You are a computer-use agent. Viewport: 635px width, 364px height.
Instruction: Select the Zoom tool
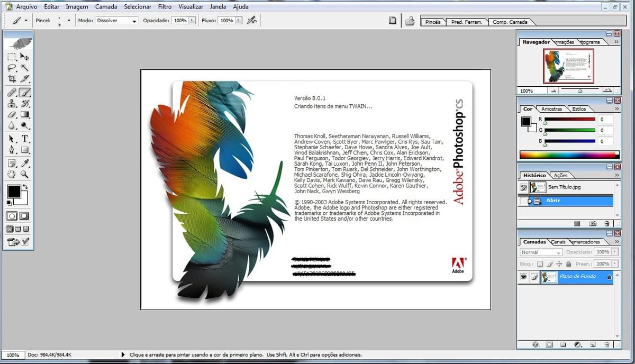[25, 175]
